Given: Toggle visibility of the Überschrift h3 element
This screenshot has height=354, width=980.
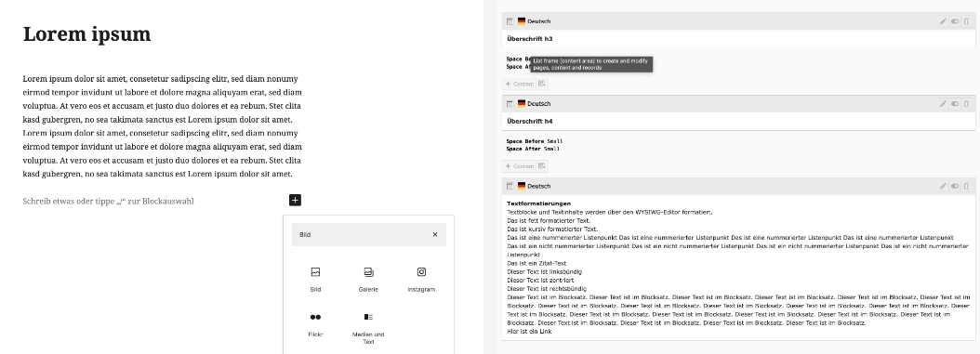Looking at the screenshot, I should [x=954, y=21].
